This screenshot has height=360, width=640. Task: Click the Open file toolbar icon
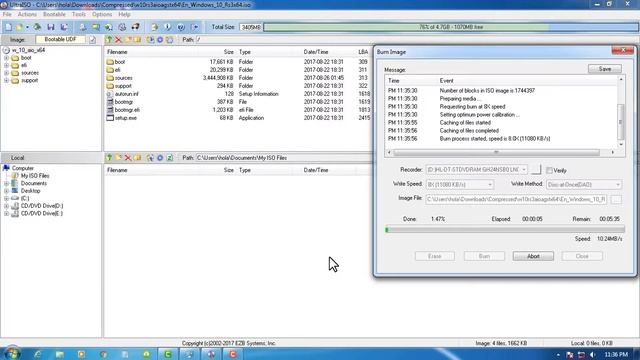click(x=19, y=27)
